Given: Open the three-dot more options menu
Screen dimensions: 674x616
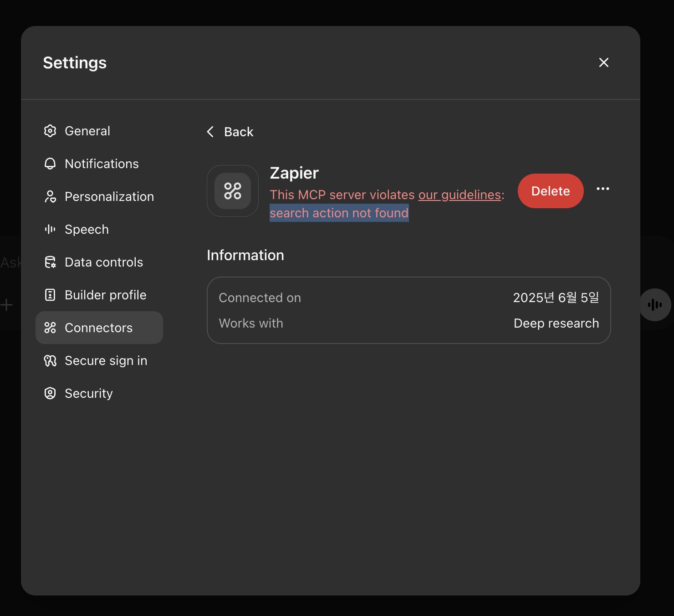Looking at the screenshot, I should point(603,189).
